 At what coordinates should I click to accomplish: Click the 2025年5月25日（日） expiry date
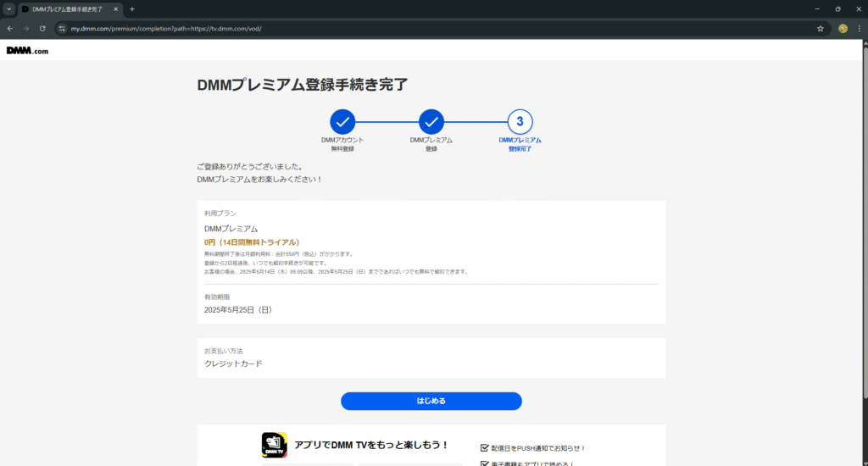238,310
